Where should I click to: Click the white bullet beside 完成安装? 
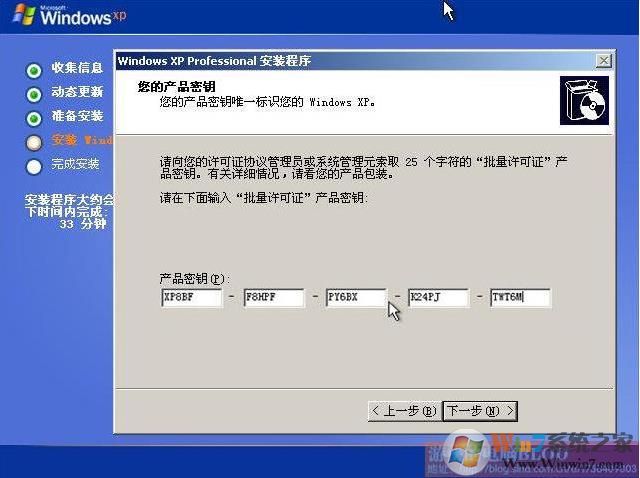34,165
